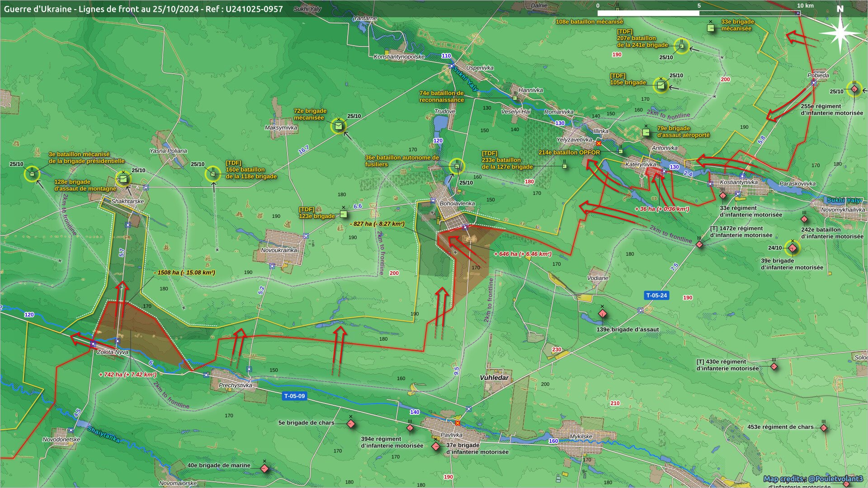This screenshot has height=488, width=868.
Task: Select the 160e bataillon TDF unit marker
Action: click(213, 174)
